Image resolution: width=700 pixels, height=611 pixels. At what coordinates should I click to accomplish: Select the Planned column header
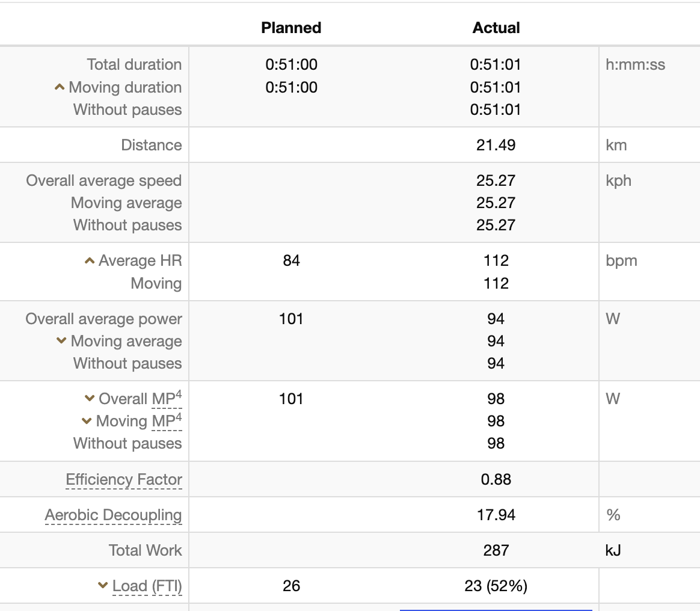click(x=291, y=28)
